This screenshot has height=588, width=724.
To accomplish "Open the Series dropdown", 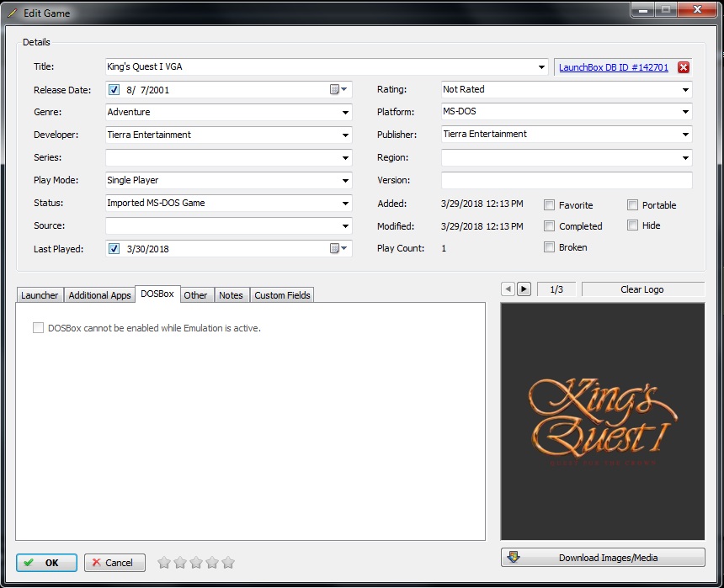I will click(x=345, y=158).
